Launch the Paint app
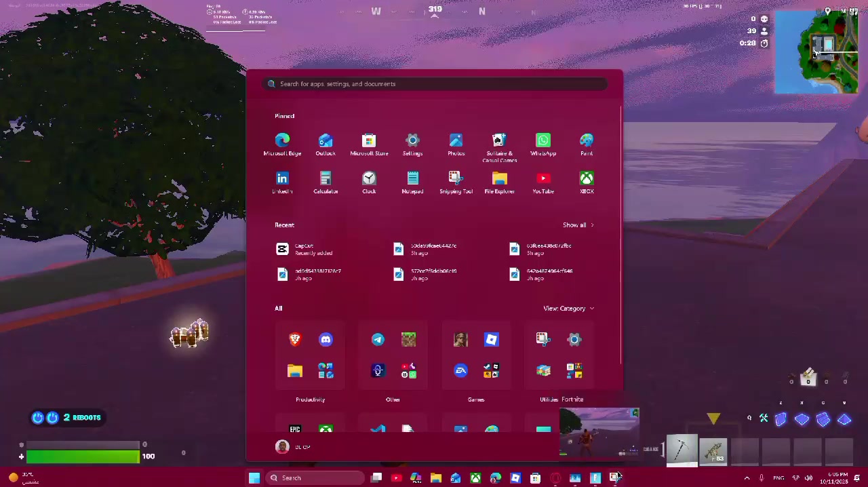Image resolution: width=868 pixels, height=487 pixels. [x=587, y=144]
